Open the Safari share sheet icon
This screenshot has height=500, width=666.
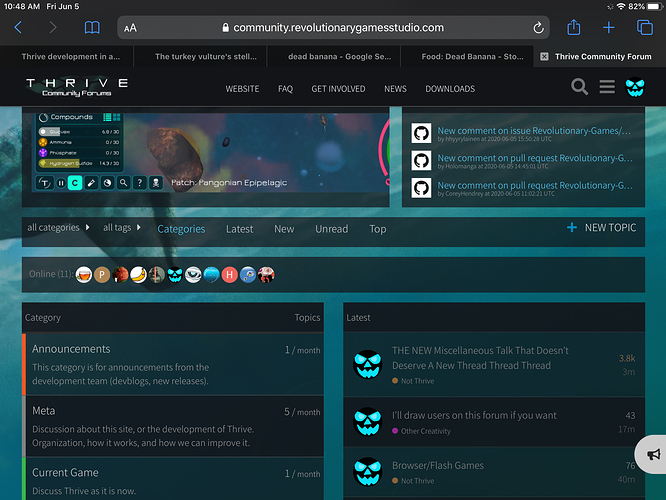click(x=574, y=27)
